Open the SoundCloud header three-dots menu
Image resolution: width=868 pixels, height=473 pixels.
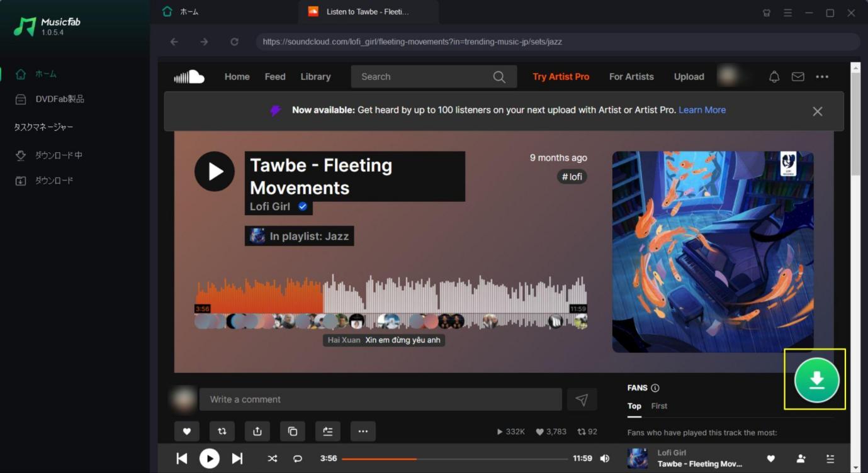[822, 77]
